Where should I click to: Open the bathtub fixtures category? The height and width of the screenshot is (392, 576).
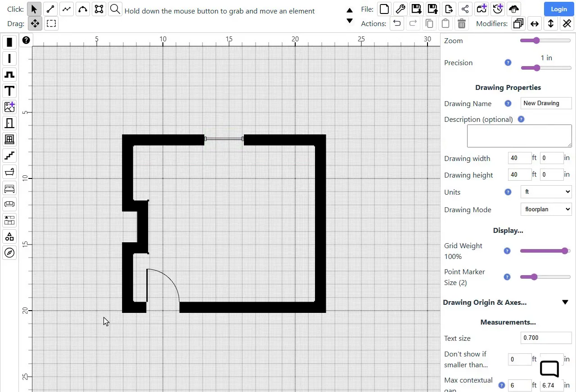coord(9,172)
